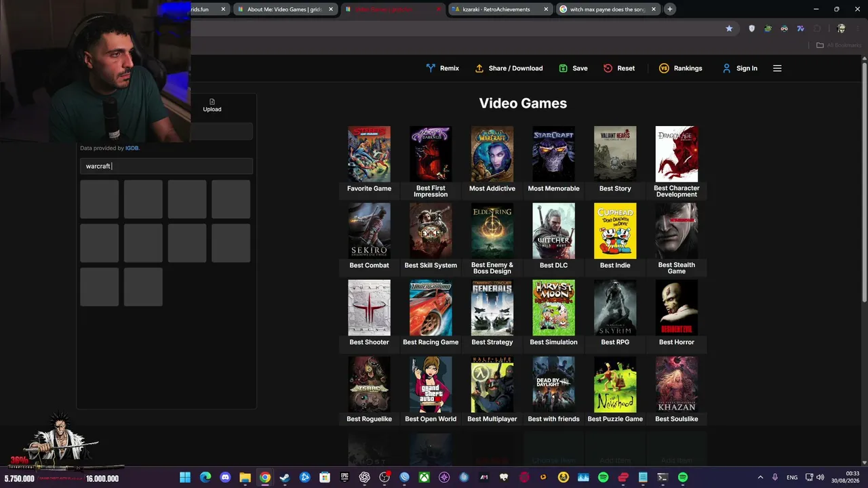Select the Best Roguelike cover

click(x=369, y=384)
